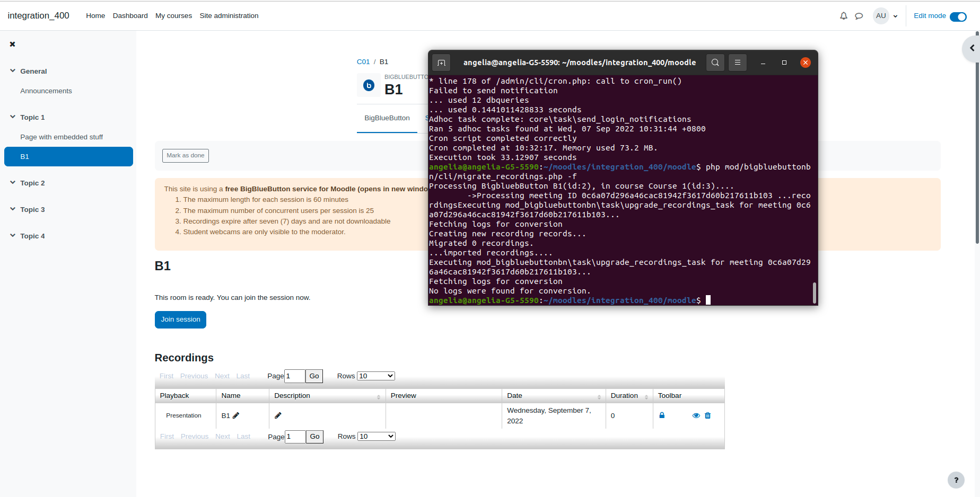The height and width of the screenshot is (497, 980).
Task: Open My courses menu item
Action: (173, 16)
